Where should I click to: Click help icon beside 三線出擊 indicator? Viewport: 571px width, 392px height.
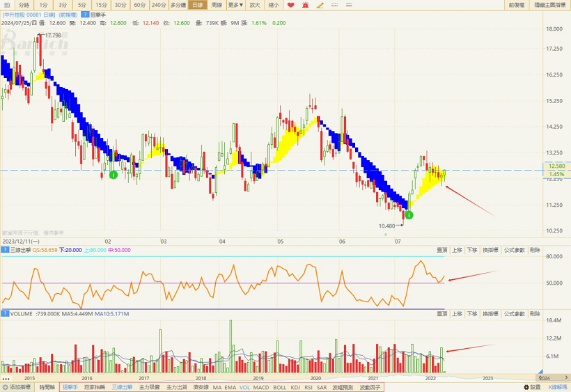(x=5, y=249)
